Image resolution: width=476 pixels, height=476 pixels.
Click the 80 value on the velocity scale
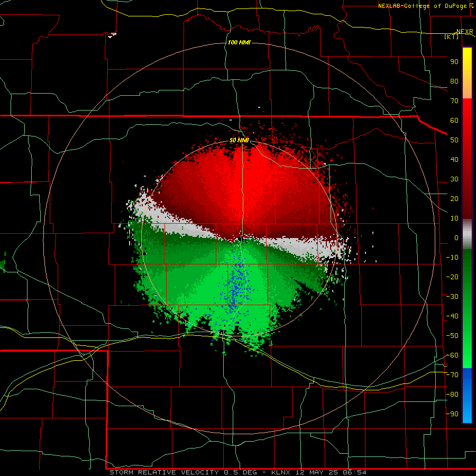[454, 81]
